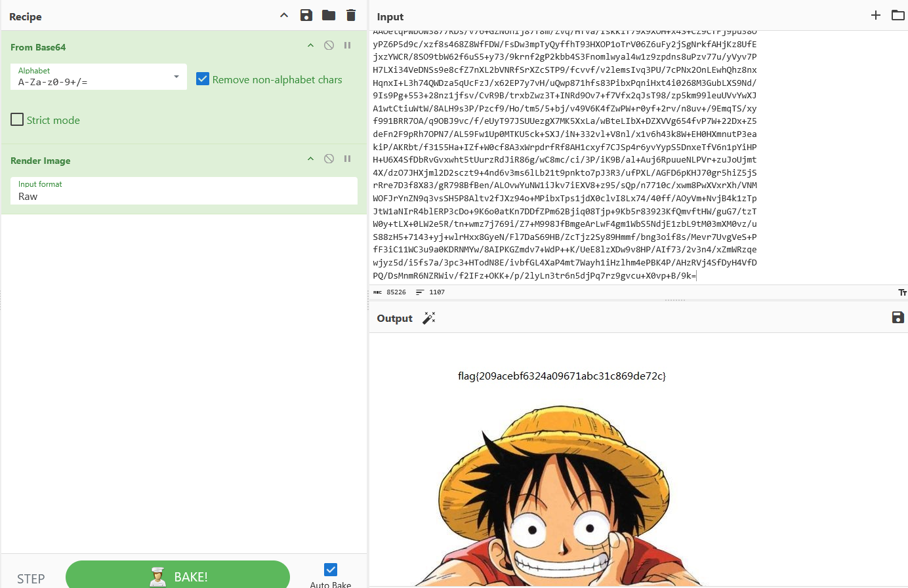This screenshot has width=908, height=588.
Task: Disable the From Base64 operation
Action: coord(329,45)
